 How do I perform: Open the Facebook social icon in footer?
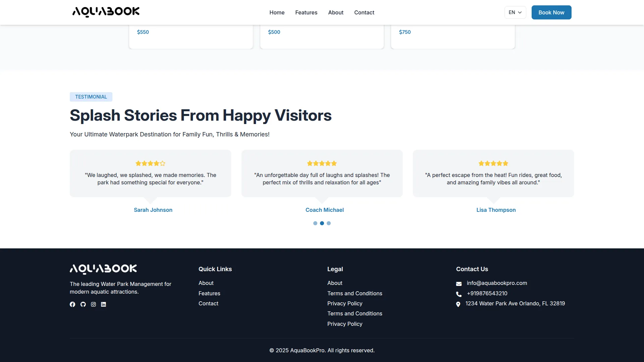(x=72, y=304)
